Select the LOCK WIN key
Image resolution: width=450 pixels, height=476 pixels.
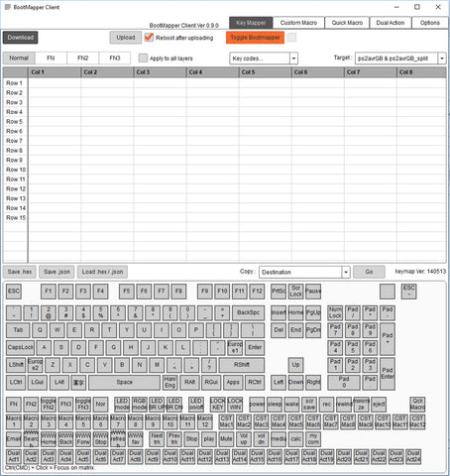point(235,404)
